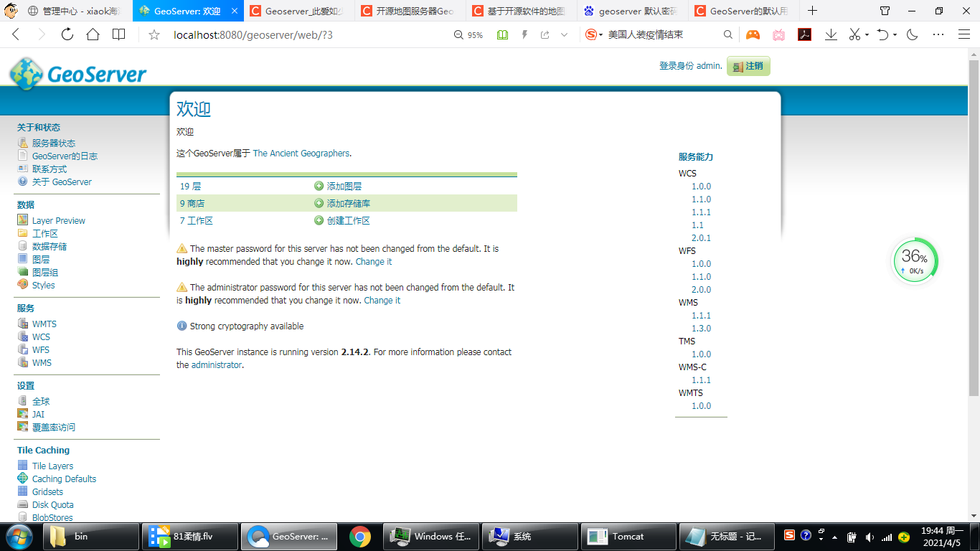Open WMTS service settings
The width and height of the screenshot is (980, 551).
[x=44, y=324]
